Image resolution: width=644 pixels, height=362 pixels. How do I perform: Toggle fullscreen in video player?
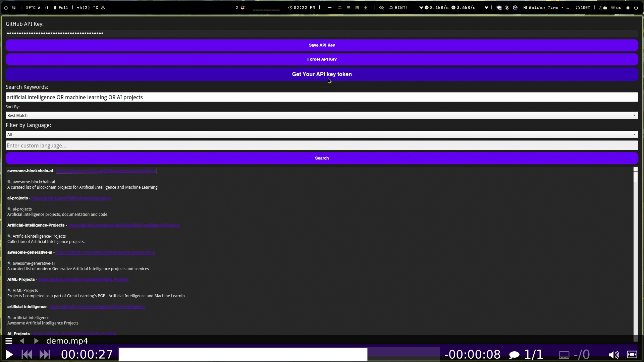pos(632,354)
